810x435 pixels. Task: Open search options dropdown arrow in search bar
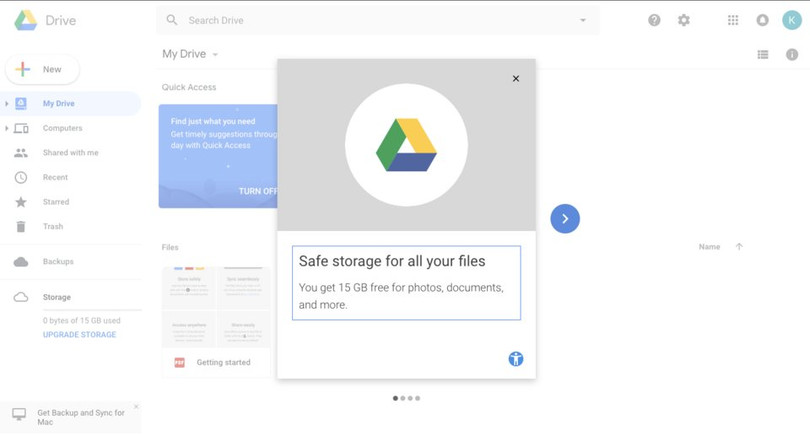(x=583, y=20)
